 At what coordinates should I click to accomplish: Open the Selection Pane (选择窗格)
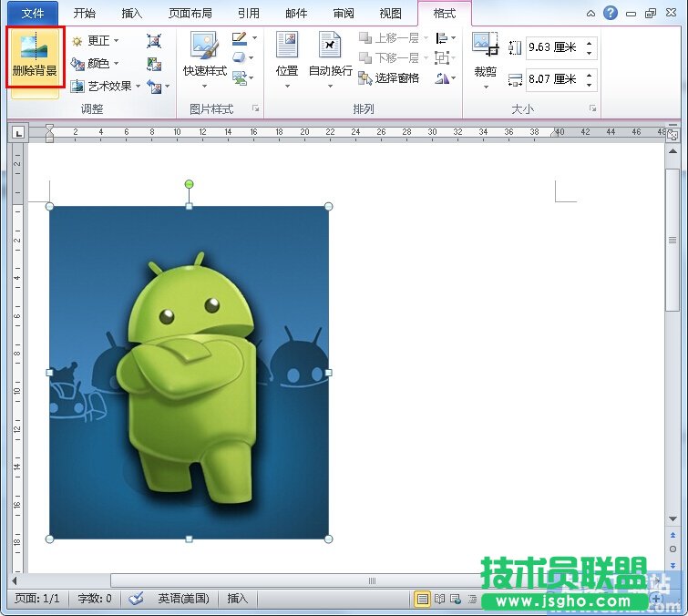point(389,78)
